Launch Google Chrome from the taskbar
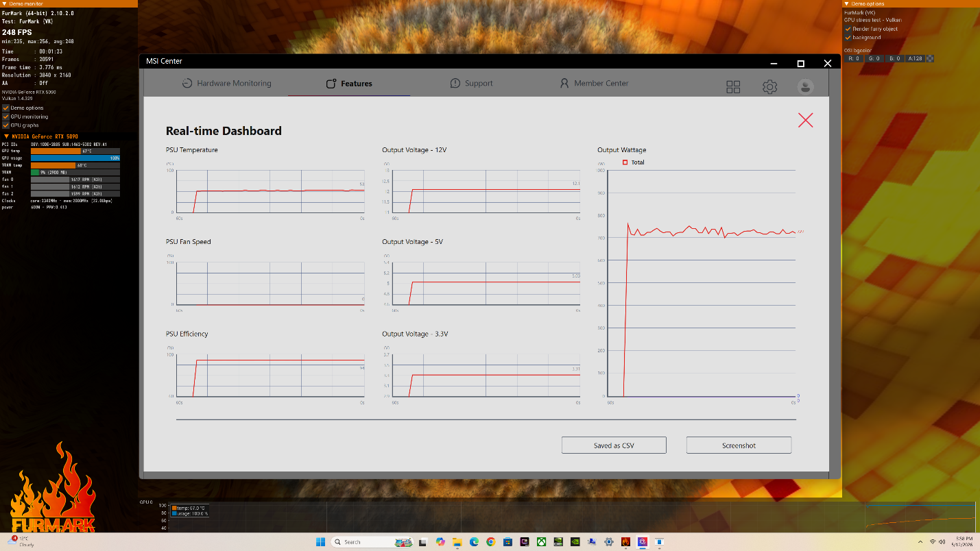This screenshot has height=551, width=980. [490, 542]
